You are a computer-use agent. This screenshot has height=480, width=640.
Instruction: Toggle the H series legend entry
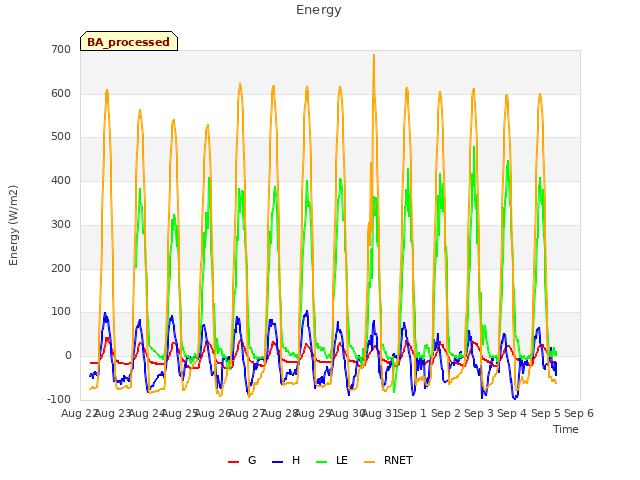click(x=286, y=460)
